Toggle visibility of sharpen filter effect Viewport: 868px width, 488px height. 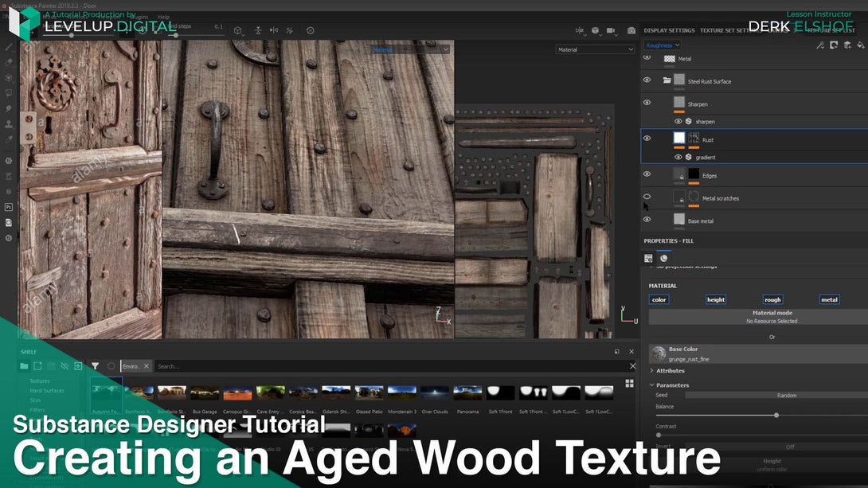pos(678,121)
